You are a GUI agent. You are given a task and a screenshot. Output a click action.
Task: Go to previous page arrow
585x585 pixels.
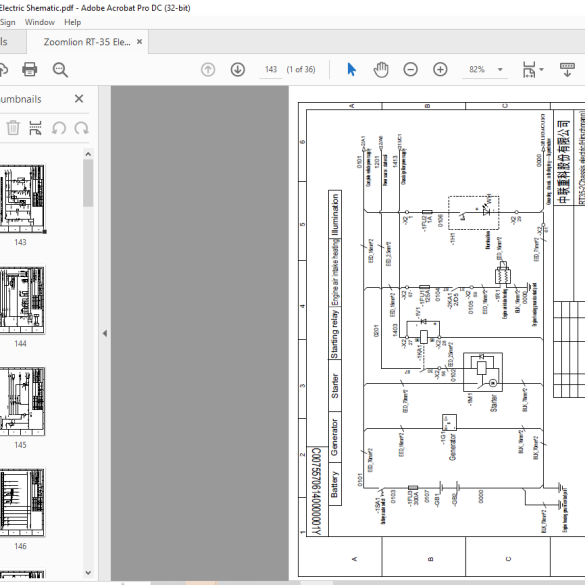(208, 69)
